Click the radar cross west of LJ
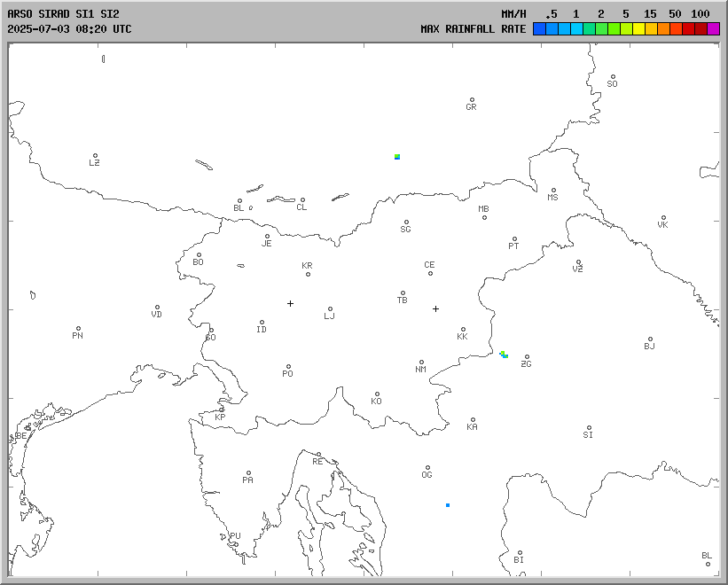728x585 pixels. coord(290,303)
